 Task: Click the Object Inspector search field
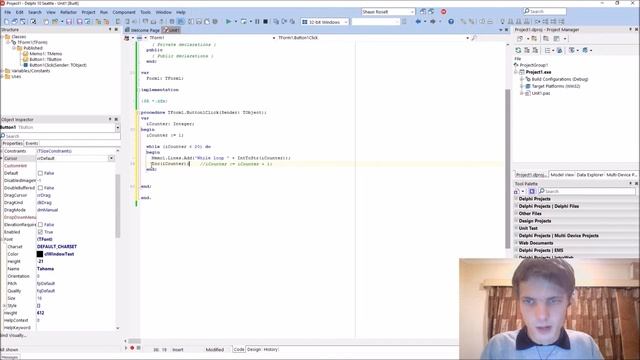[60, 136]
